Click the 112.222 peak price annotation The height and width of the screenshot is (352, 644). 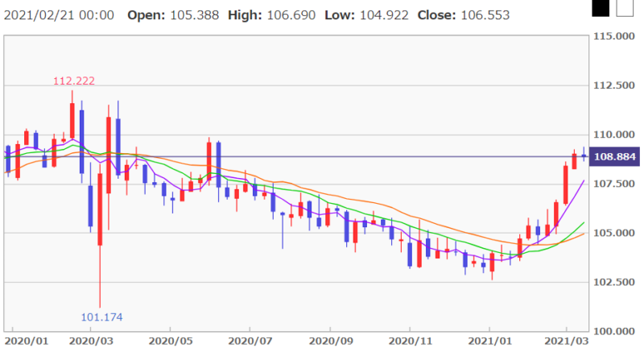coord(74,81)
